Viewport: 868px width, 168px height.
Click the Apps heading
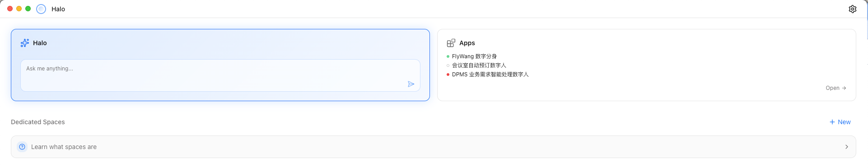(467, 43)
